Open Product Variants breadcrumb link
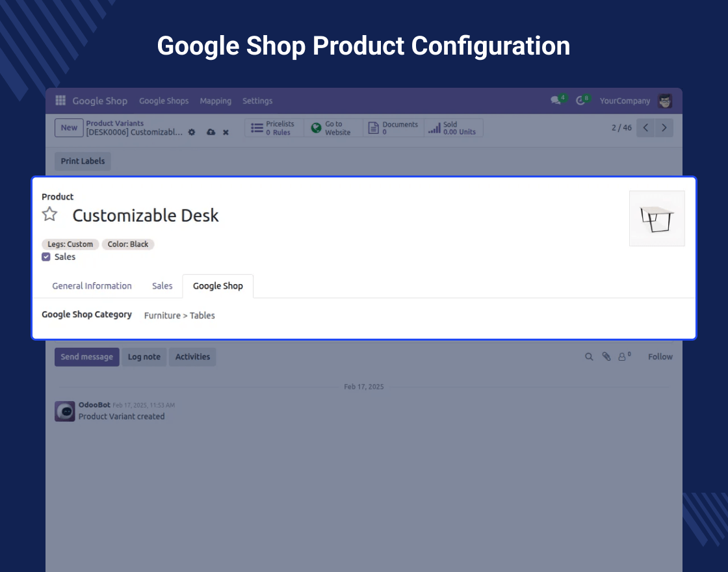 pos(114,123)
